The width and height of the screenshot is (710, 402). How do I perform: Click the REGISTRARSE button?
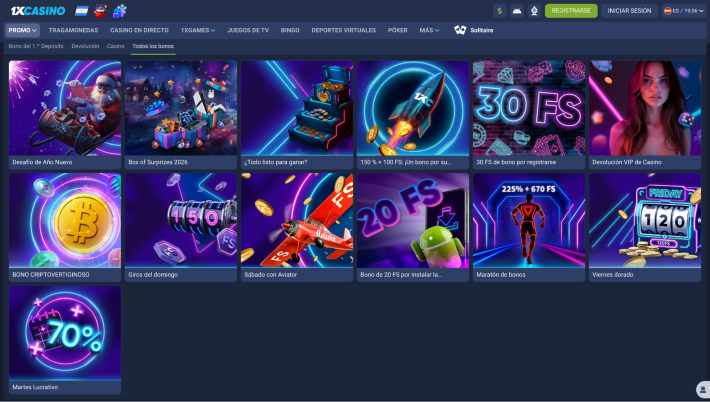[x=571, y=11]
